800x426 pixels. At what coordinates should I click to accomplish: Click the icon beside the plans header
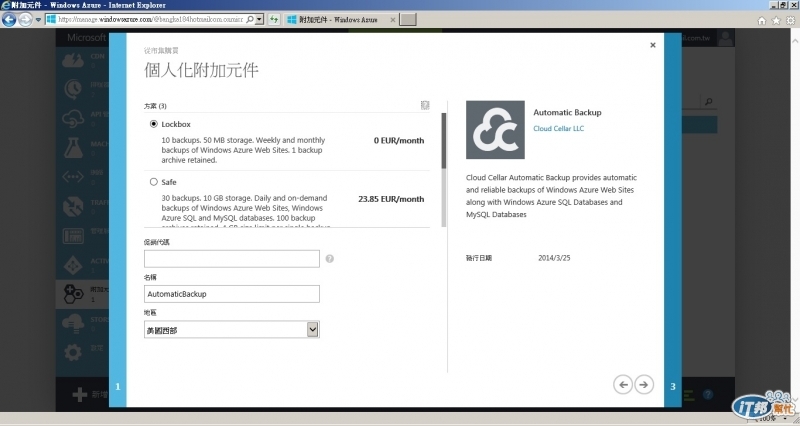click(425, 105)
